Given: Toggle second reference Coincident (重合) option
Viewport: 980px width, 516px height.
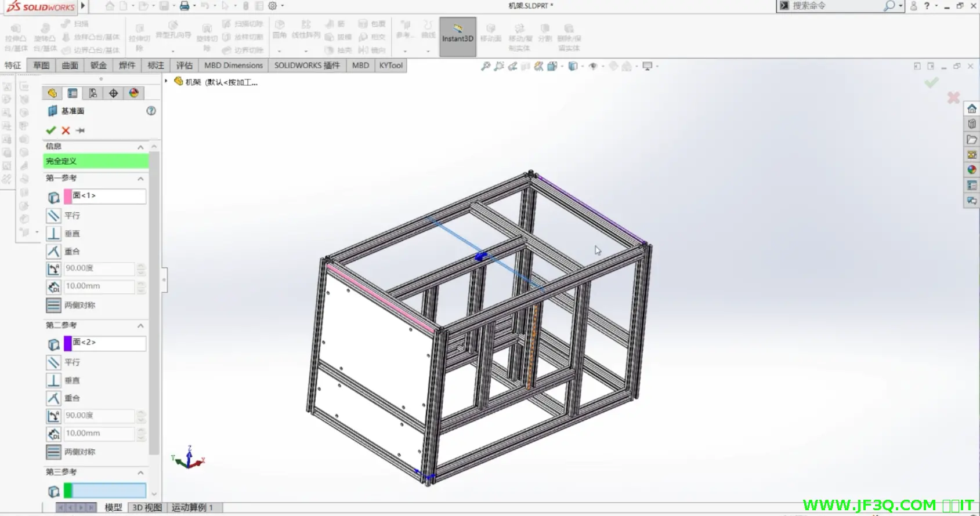Looking at the screenshot, I should tap(54, 398).
